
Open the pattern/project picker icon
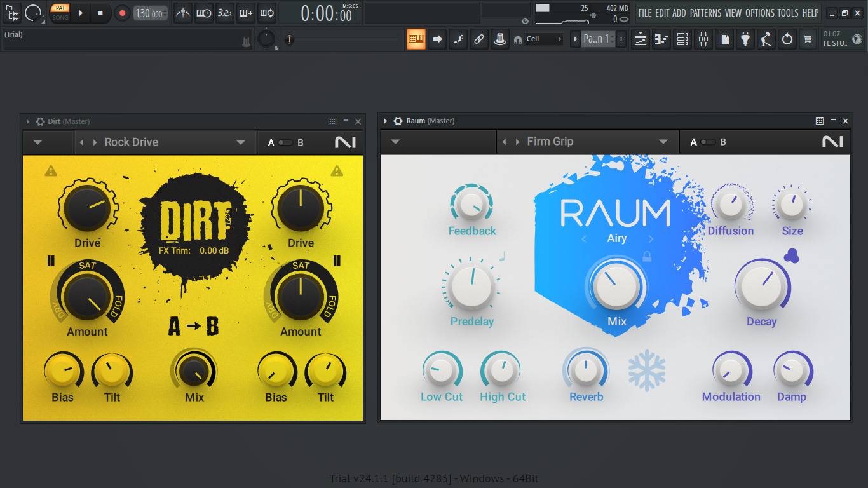(11, 13)
